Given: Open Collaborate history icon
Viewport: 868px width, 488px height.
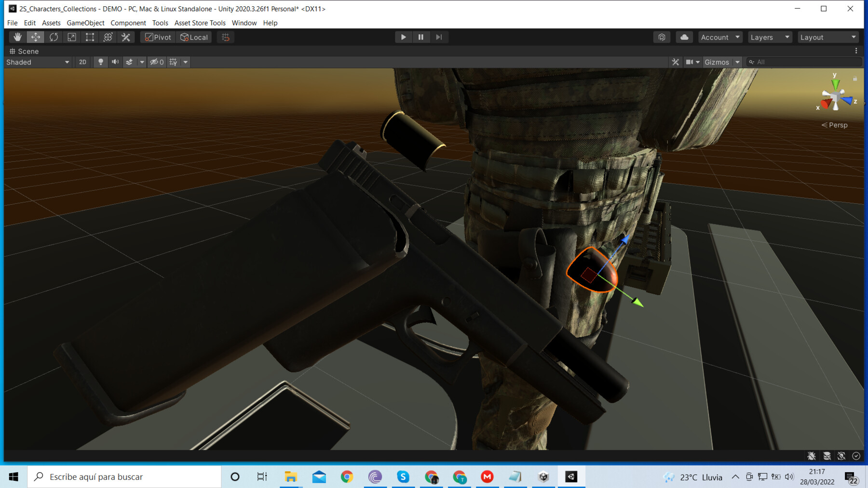Looking at the screenshot, I should click(662, 37).
